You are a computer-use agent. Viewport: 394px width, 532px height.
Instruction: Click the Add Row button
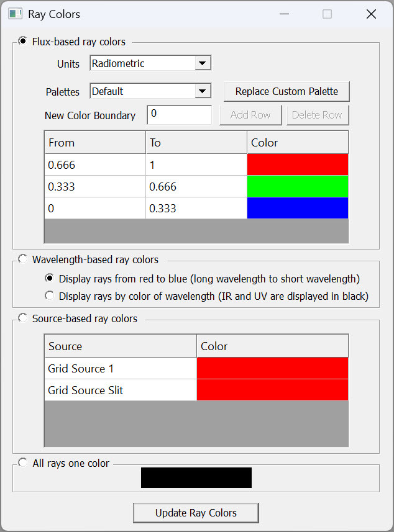(250, 115)
